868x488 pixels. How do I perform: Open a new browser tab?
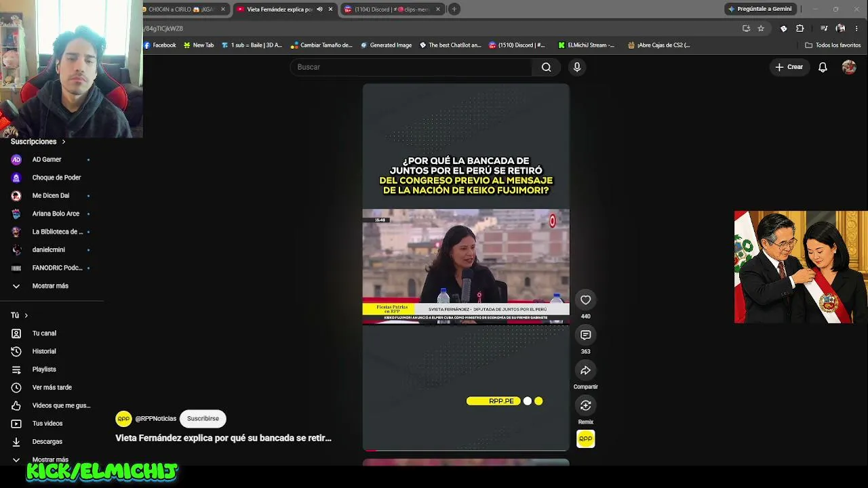click(x=454, y=9)
